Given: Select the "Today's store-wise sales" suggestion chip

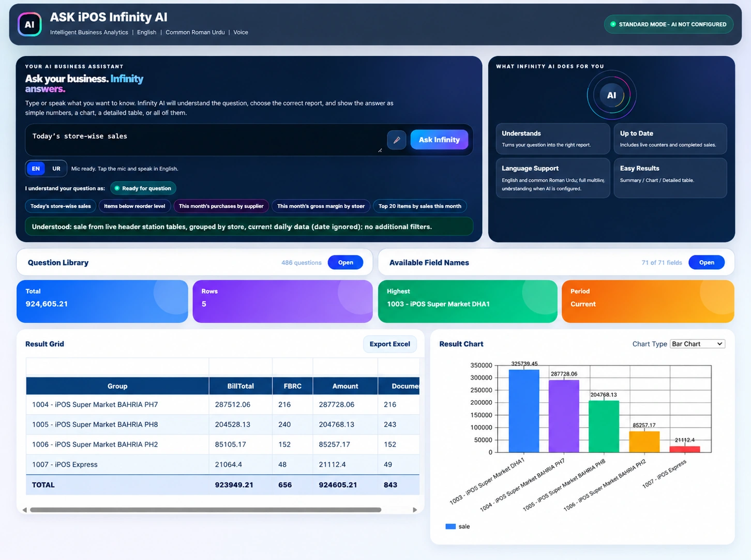Looking at the screenshot, I should click(x=61, y=206).
